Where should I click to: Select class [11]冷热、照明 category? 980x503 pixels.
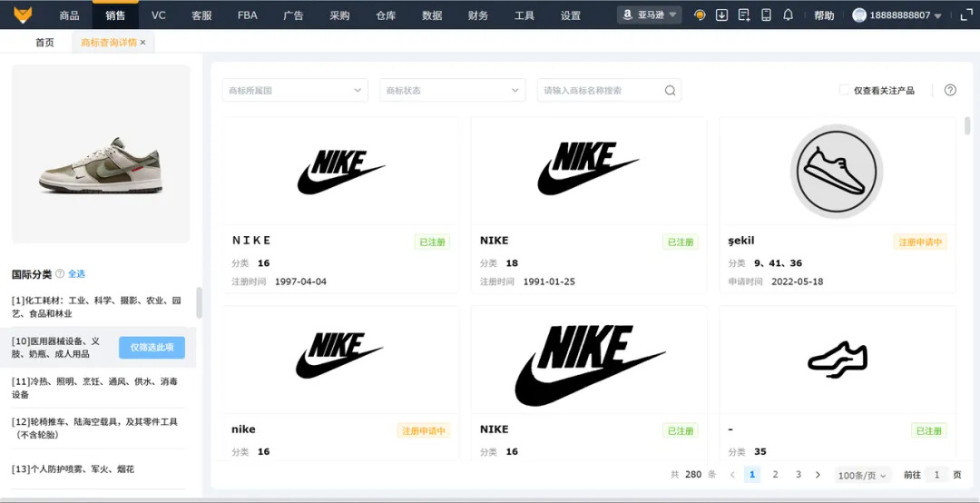(x=97, y=388)
